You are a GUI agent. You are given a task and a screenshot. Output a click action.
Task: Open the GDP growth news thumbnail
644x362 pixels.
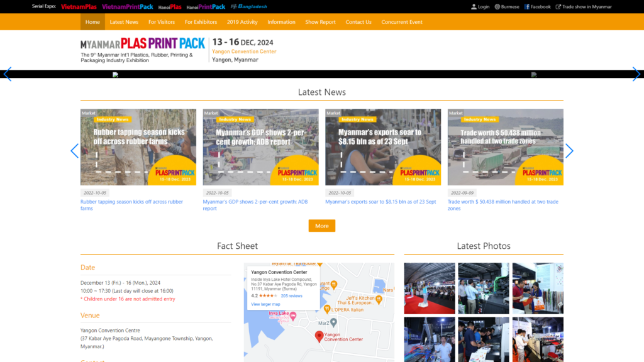(261, 147)
